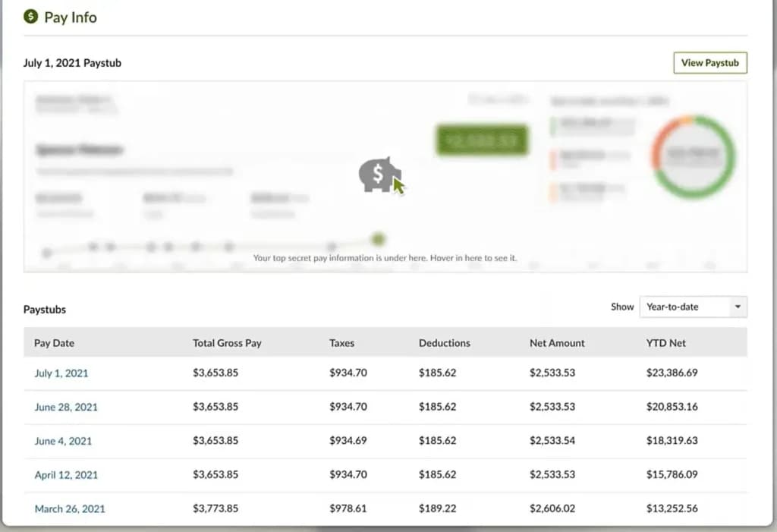Image resolution: width=777 pixels, height=532 pixels.
Task: Click the Year-to-date dropdown arrow
Action: 738,307
